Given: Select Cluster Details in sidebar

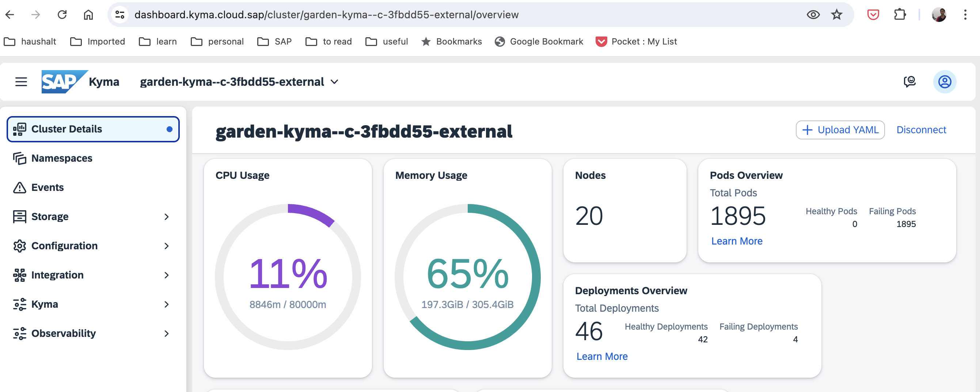Looking at the screenshot, I should (x=93, y=129).
